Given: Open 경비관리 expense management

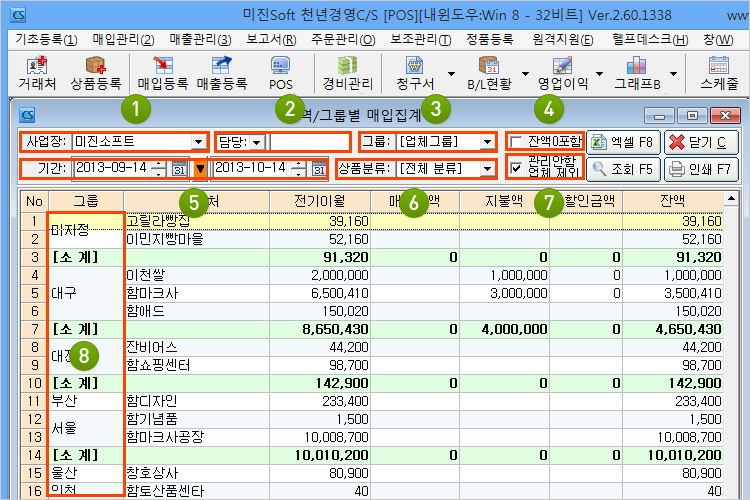Looking at the screenshot, I should tap(348, 74).
